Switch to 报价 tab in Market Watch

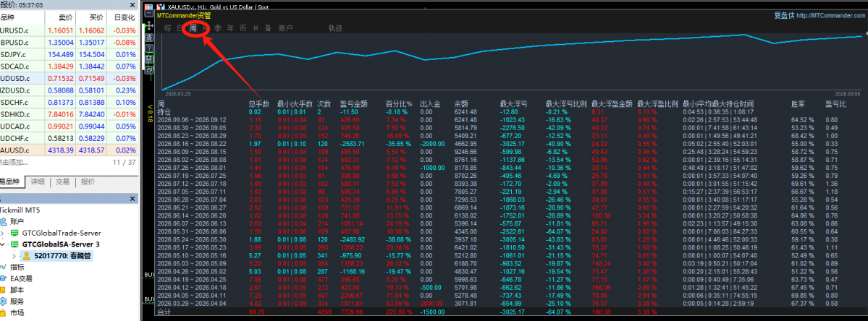88,181
